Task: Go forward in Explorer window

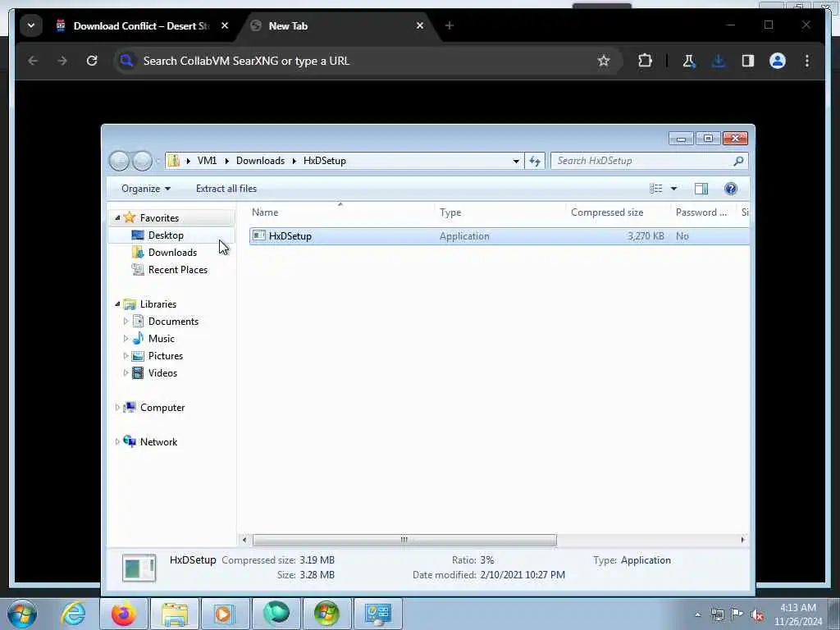Action: (x=142, y=161)
